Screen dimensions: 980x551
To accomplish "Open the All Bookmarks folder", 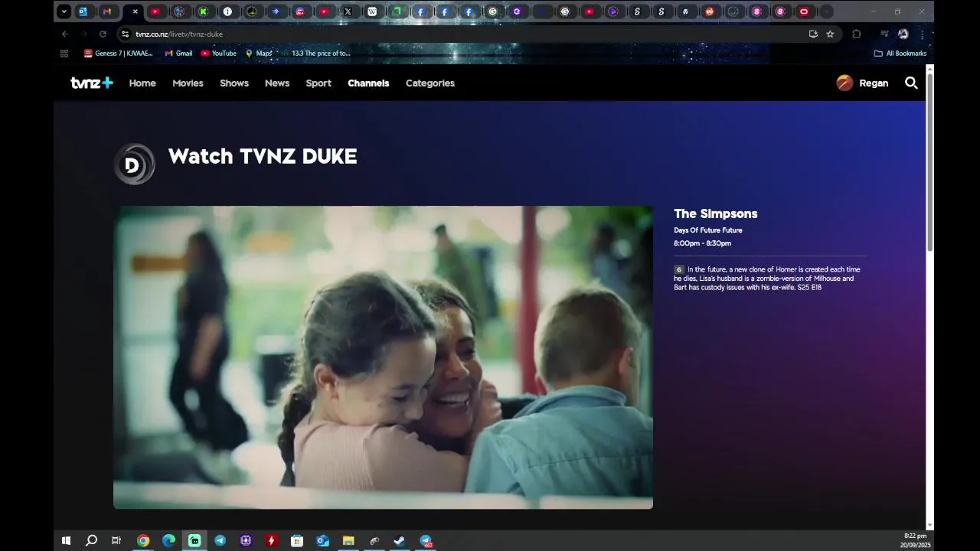I will coord(900,54).
